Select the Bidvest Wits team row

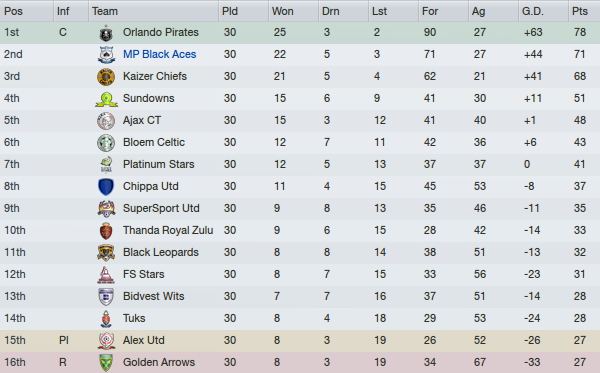pyautogui.click(x=300, y=296)
